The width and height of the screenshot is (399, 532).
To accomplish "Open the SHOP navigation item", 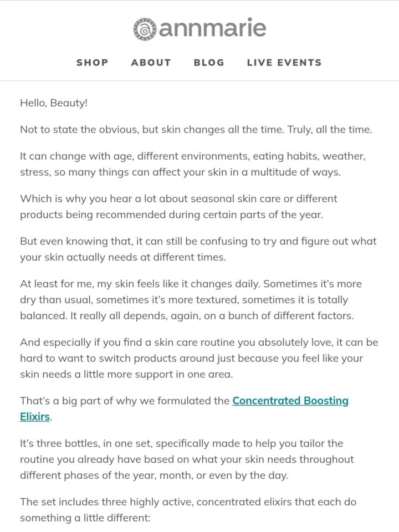I will tap(93, 63).
